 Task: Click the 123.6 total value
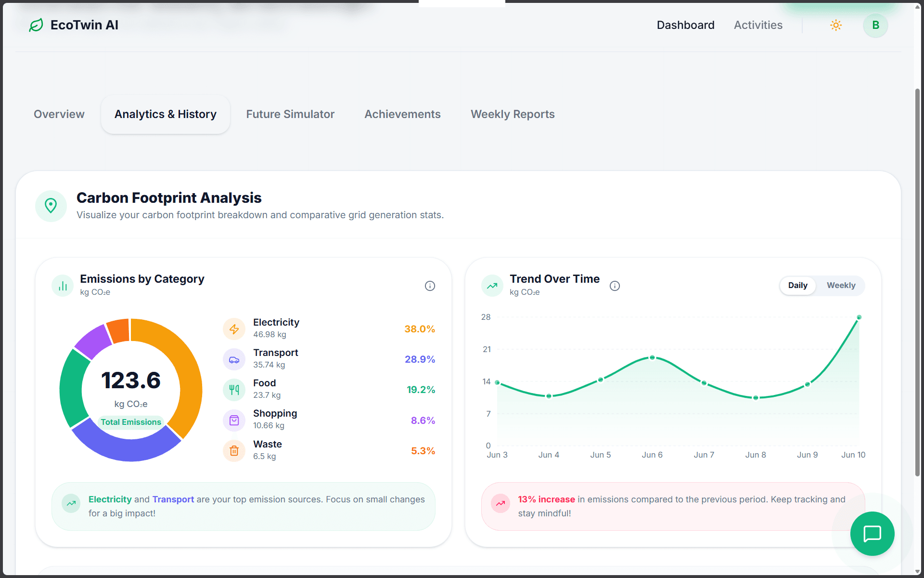coord(131,381)
